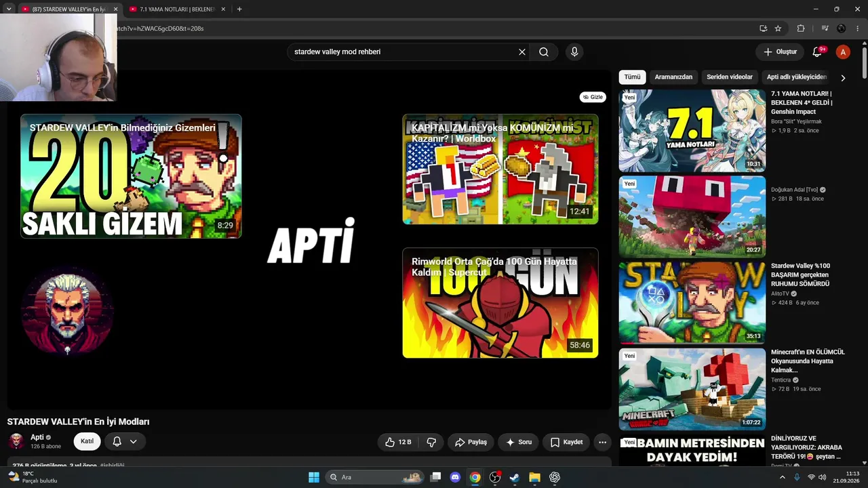This screenshot has height=488, width=868.
Task: Dislike the video with thumbs down
Action: (x=431, y=442)
